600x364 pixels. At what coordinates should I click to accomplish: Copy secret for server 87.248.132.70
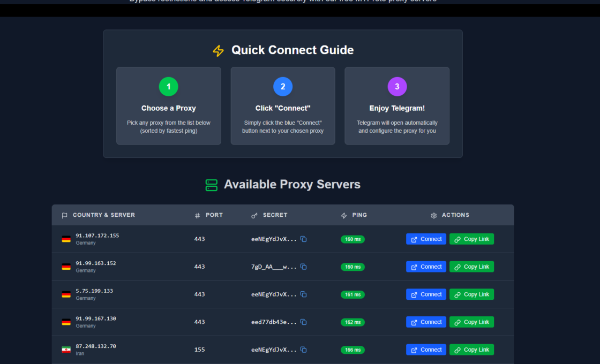303,350
